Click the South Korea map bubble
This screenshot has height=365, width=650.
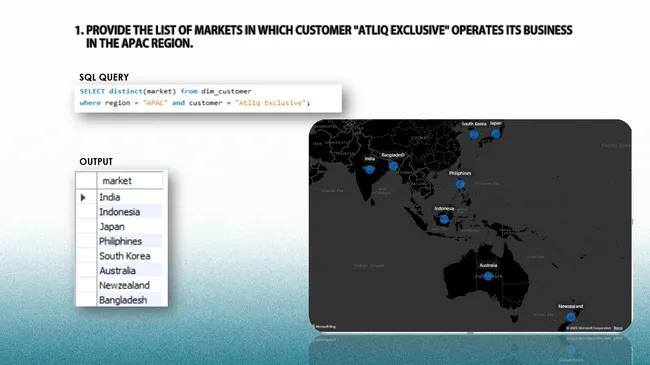[474, 134]
